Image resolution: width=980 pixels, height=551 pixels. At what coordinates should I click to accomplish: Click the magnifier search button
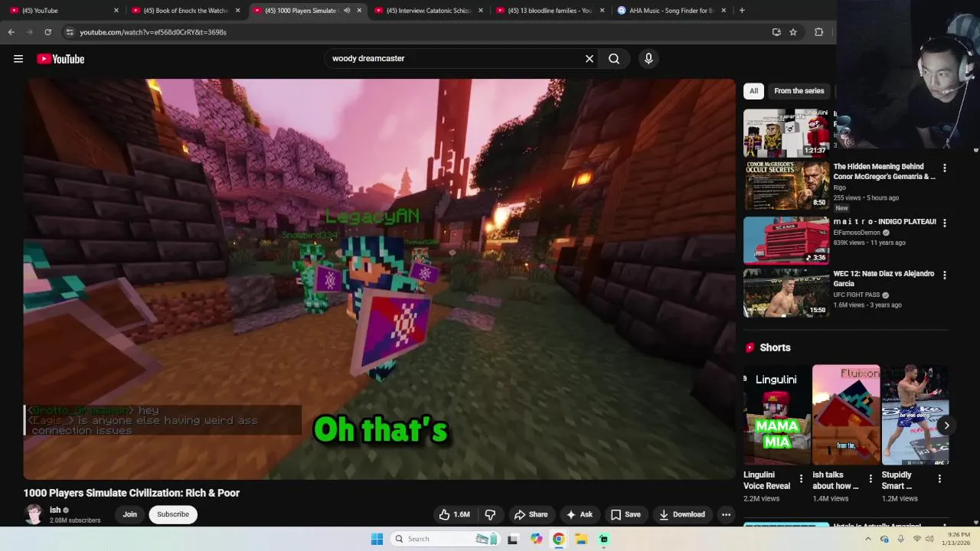click(x=614, y=58)
